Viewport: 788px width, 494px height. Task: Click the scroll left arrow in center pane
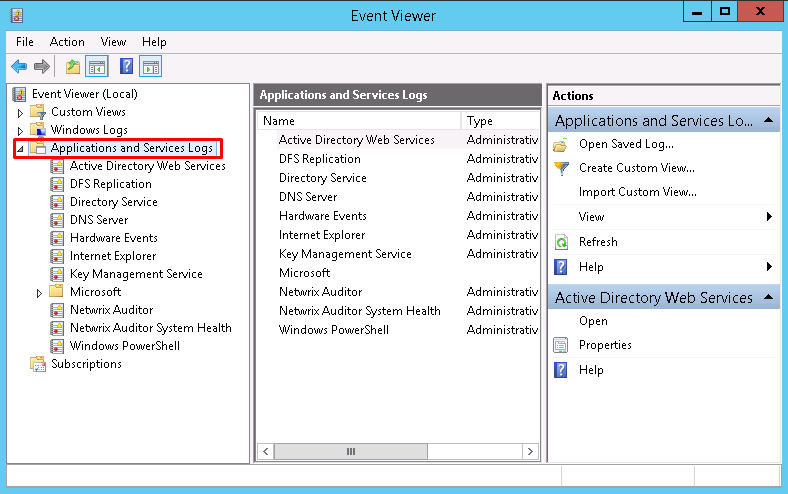click(266, 451)
